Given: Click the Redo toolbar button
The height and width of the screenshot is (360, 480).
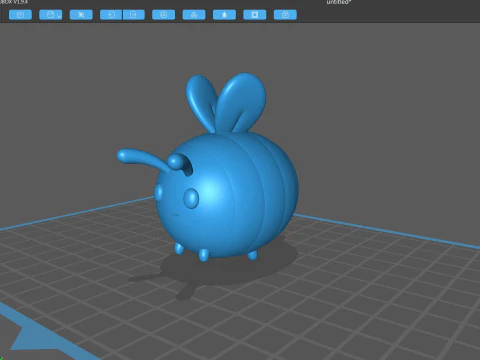Looking at the screenshot, I should pyautogui.click(x=134, y=15).
